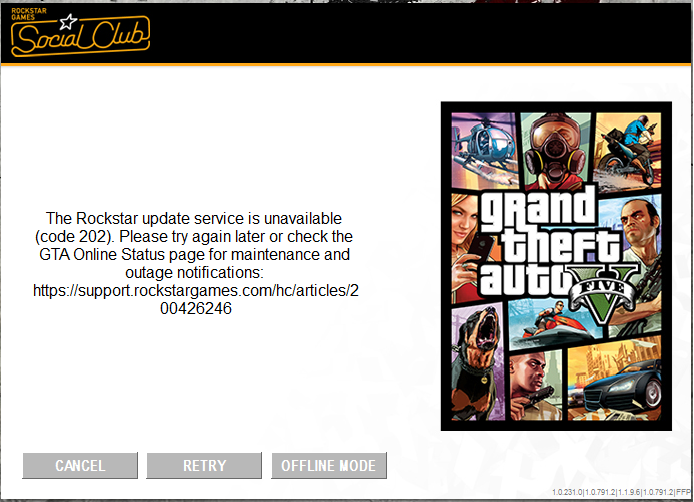Viewport: 694px width, 502px height.
Task: Launch the game in OFFLINE MODE
Action: [x=329, y=465]
